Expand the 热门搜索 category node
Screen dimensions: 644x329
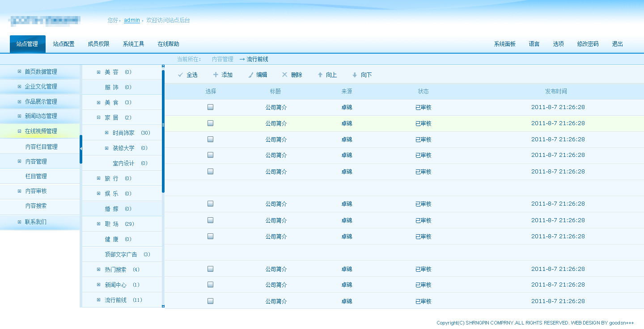(99, 270)
